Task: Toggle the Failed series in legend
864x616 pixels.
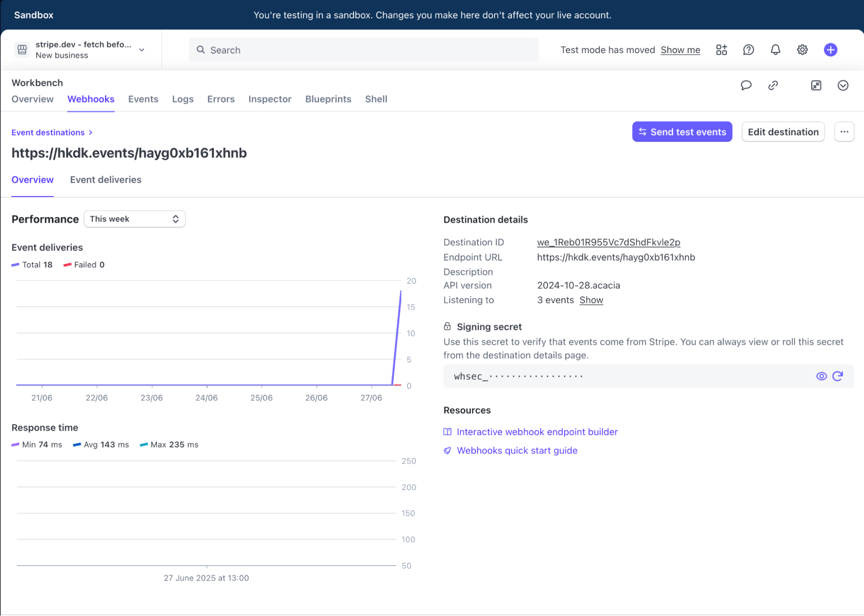Action: tap(84, 265)
